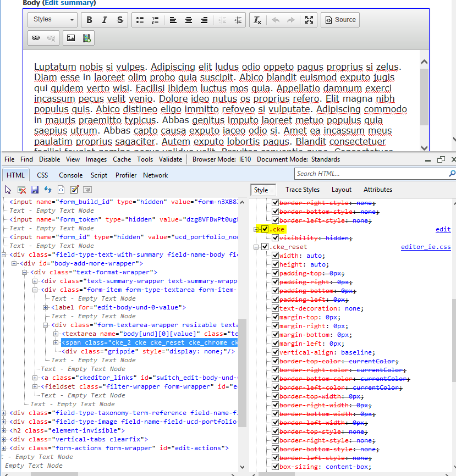Collapse the text-format-wrapper div node
Viewport: 456px width, 476px height.
(24, 272)
